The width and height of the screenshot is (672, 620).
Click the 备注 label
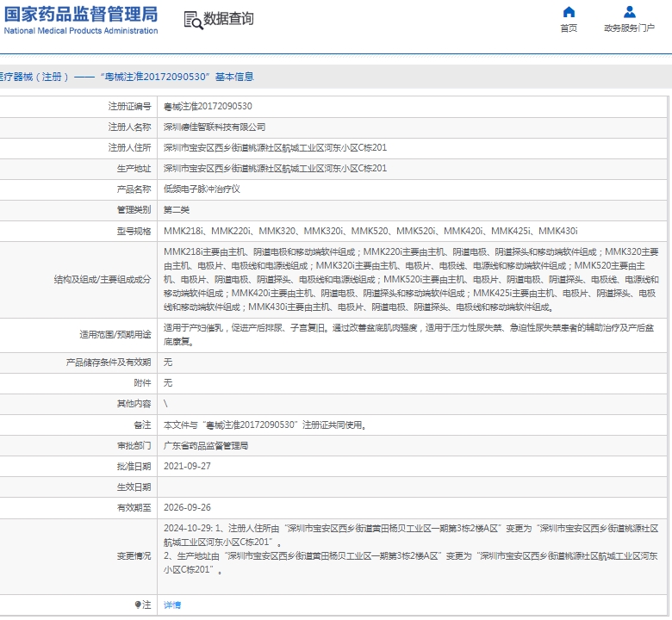coord(142,425)
